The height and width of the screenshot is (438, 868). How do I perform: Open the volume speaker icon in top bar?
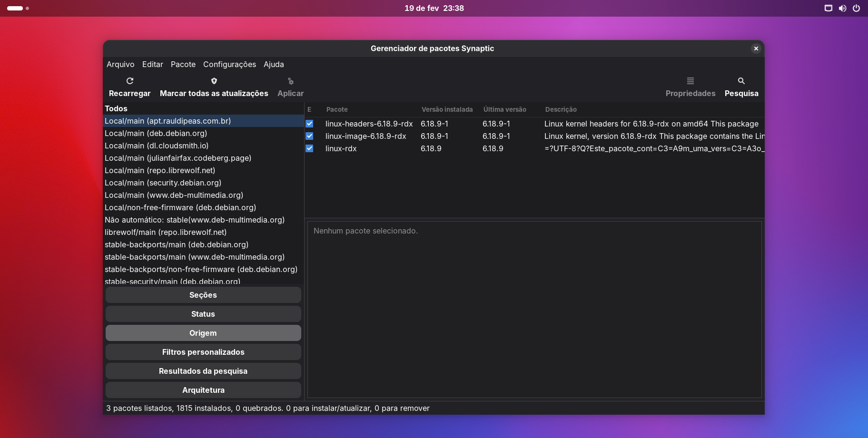(842, 8)
